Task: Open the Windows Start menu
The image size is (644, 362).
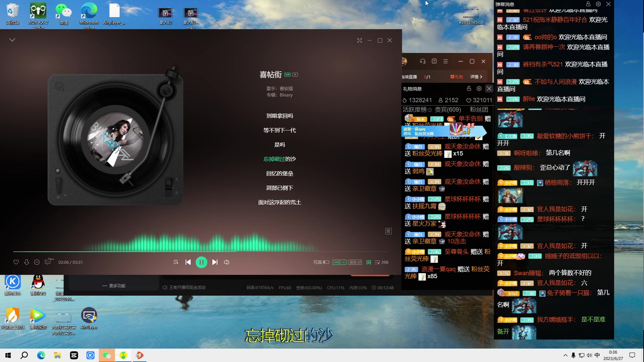Action: (x=8, y=355)
